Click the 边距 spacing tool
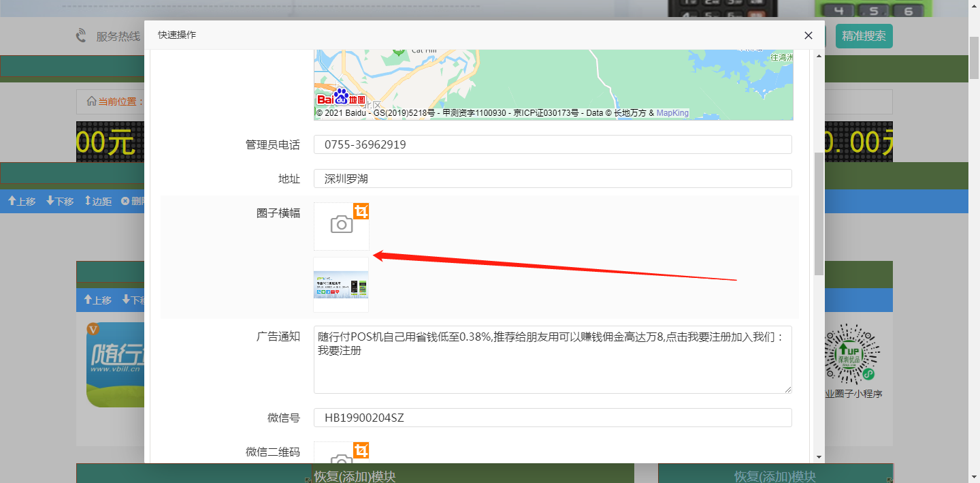980x483 pixels. pyautogui.click(x=98, y=202)
